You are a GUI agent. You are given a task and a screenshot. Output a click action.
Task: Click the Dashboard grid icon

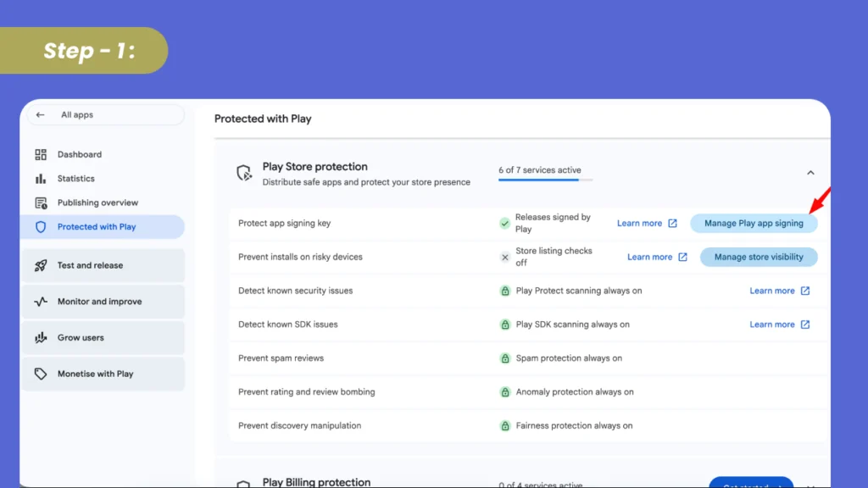pyautogui.click(x=41, y=154)
